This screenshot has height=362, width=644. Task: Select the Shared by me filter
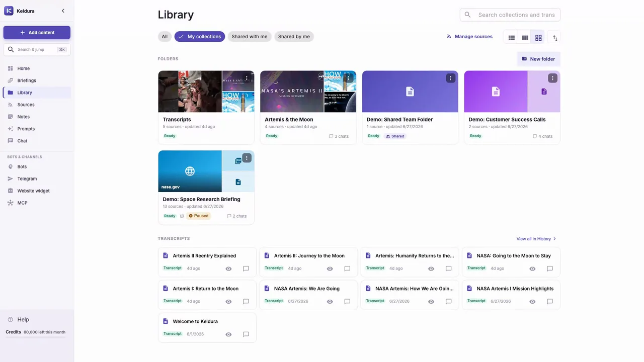pos(294,37)
